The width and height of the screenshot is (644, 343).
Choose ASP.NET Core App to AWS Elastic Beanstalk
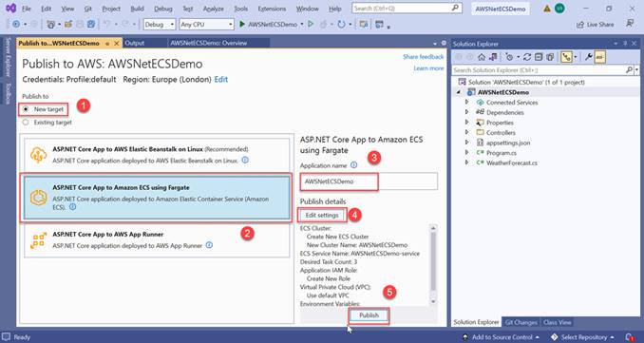pos(157,155)
